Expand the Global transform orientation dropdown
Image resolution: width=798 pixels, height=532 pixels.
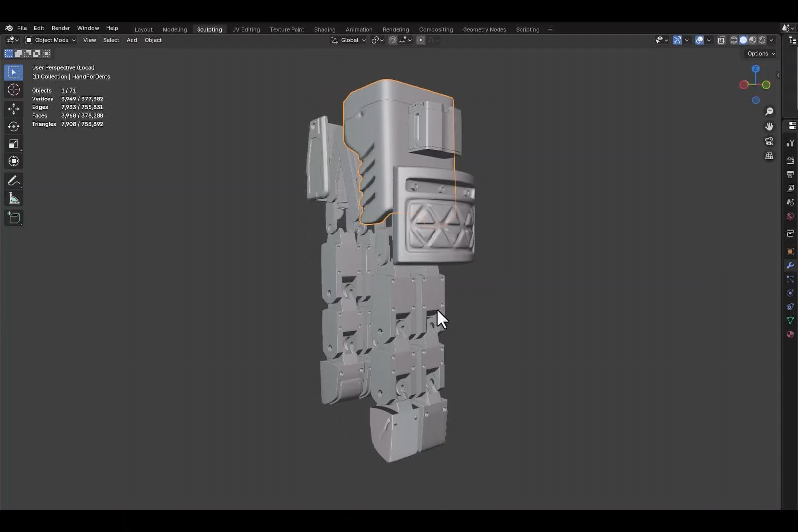point(349,40)
